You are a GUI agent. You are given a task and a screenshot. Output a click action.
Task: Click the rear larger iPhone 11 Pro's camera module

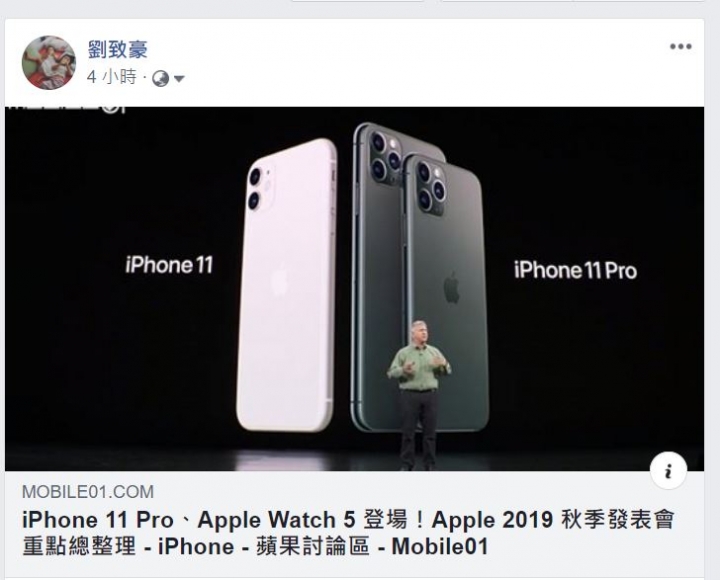[385, 157]
